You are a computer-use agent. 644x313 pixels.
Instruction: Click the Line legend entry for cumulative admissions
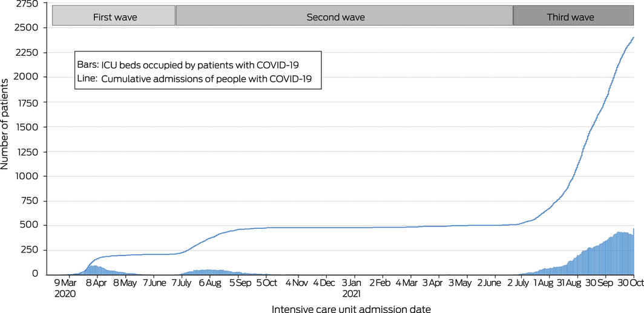click(x=198, y=78)
